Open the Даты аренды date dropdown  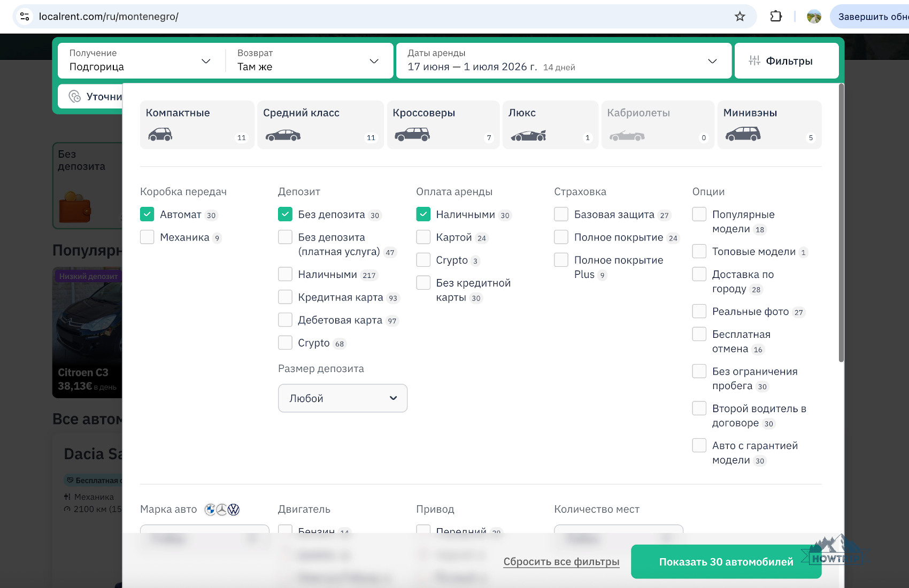click(564, 60)
